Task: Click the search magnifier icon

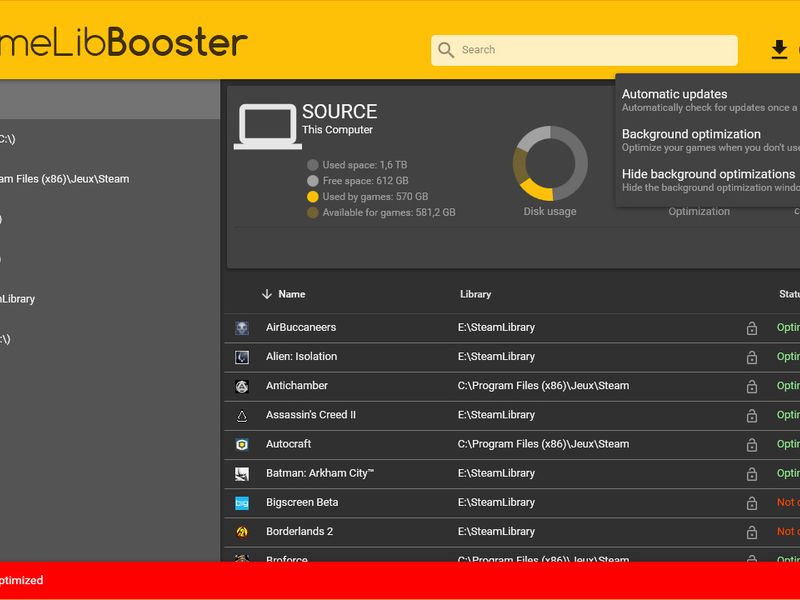Action: pos(445,50)
